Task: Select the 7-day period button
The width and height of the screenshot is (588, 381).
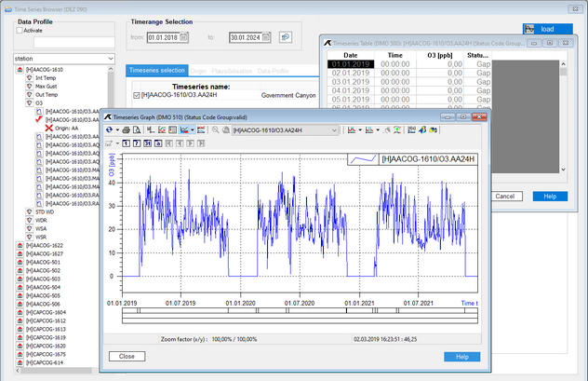Action: [137, 143]
